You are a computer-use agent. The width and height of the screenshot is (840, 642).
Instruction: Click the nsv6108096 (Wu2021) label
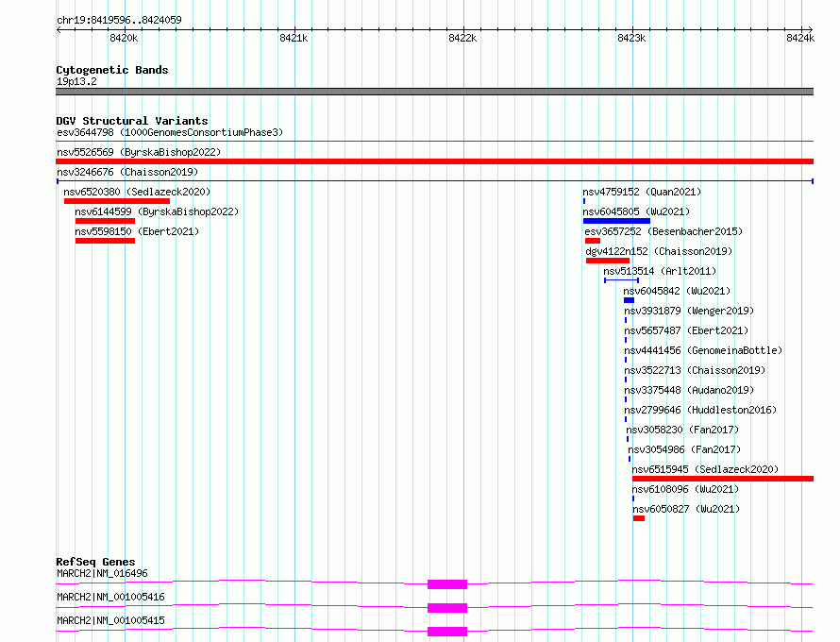686,489
